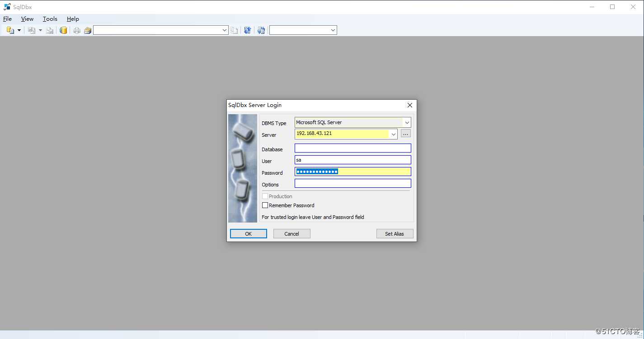Minimize the SqlDbx main window
Image resolution: width=644 pixels, height=339 pixels.
(592, 7)
